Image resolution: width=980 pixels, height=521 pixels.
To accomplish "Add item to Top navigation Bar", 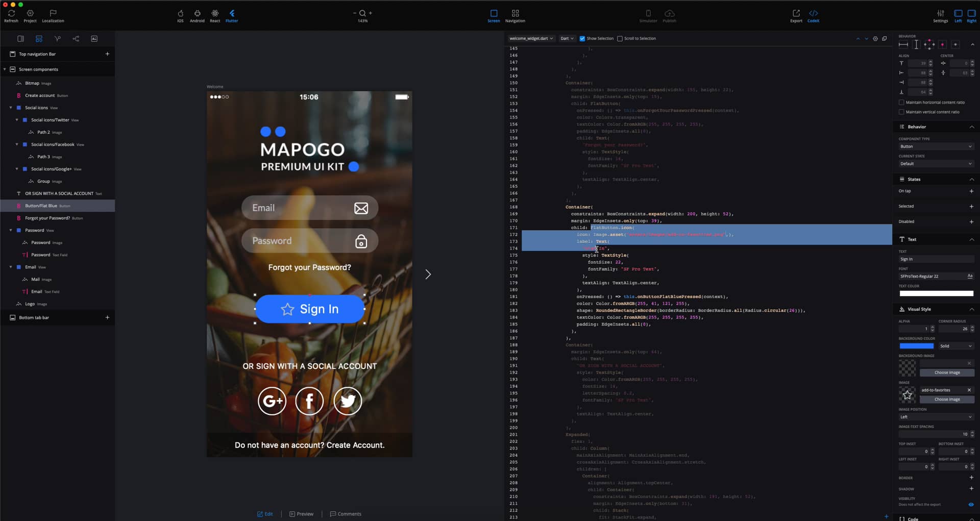I will [x=107, y=54].
